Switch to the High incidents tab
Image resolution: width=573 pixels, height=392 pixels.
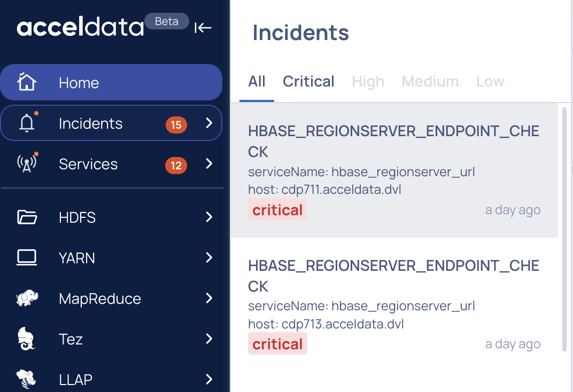click(x=368, y=81)
